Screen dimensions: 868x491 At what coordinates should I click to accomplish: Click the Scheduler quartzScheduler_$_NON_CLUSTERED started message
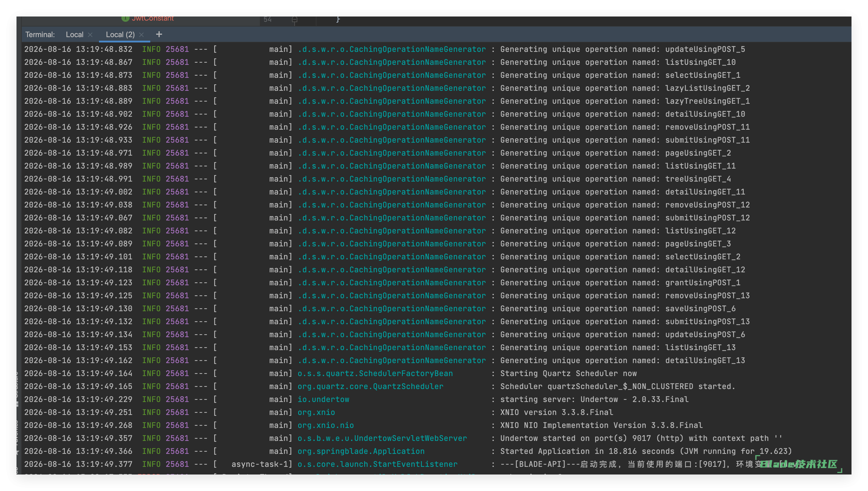pos(618,386)
